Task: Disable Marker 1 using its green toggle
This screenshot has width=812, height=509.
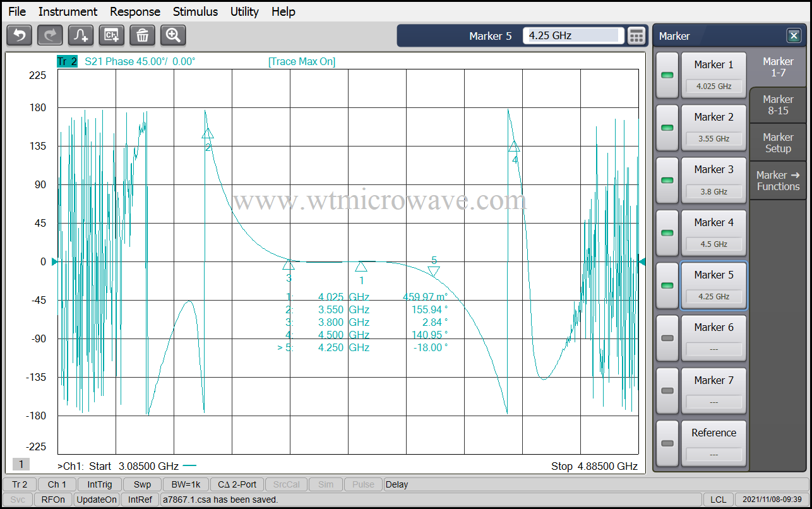Action: 667,75
